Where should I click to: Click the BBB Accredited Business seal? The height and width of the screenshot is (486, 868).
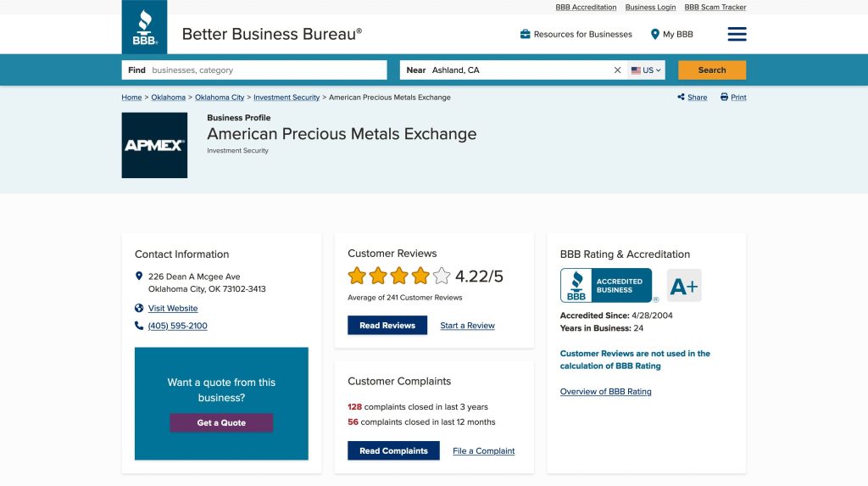tap(606, 286)
